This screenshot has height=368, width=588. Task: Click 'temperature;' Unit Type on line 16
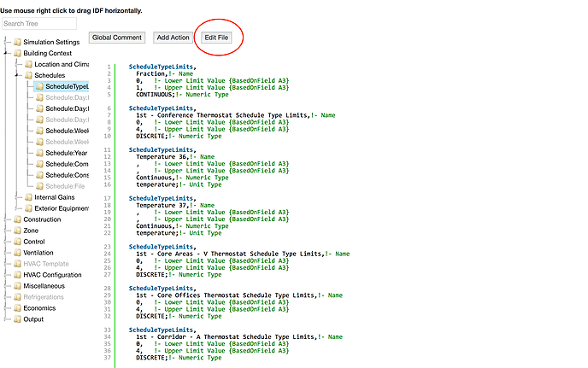pyautogui.click(x=179, y=184)
